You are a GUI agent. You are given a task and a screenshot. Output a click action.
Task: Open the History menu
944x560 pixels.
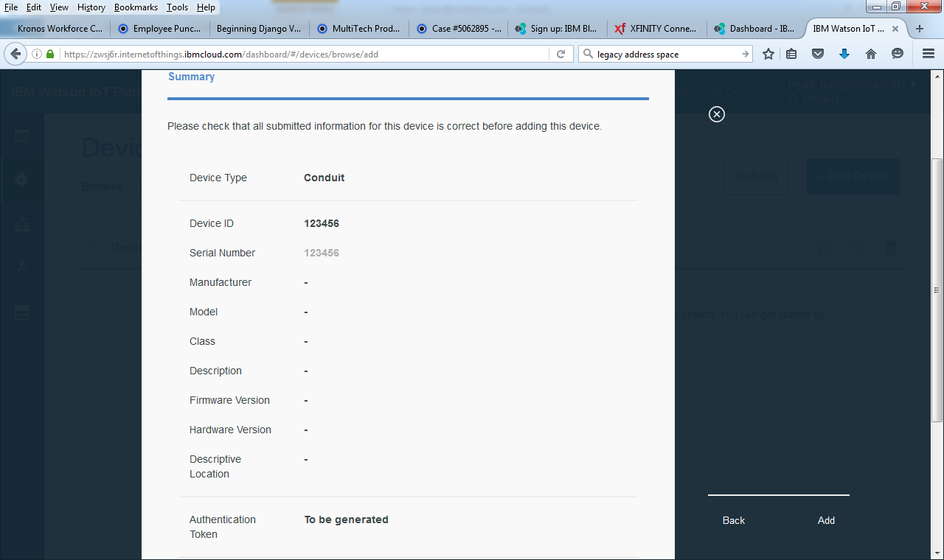pyautogui.click(x=91, y=7)
